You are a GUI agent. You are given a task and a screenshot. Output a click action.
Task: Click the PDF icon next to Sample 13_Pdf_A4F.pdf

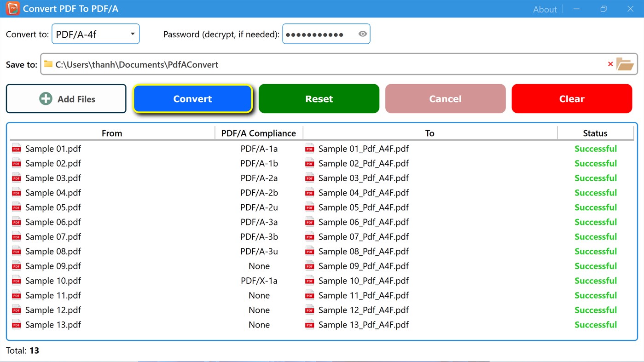(x=309, y=324)
